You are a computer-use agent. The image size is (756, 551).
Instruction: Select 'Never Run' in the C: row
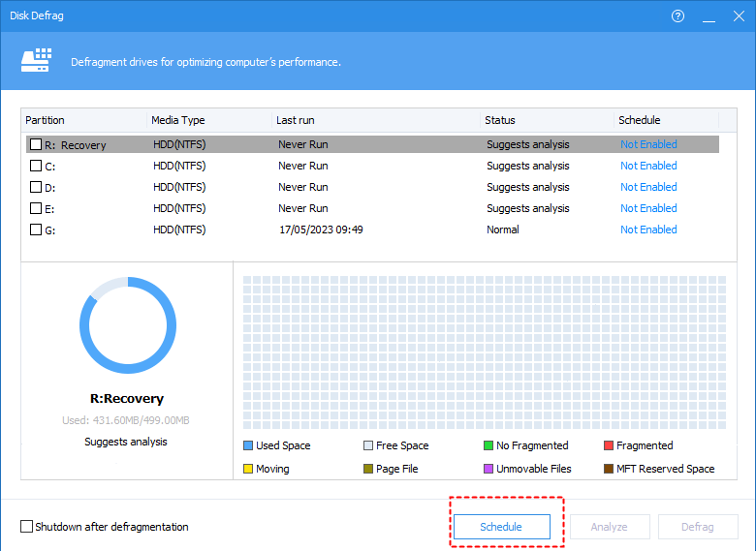(x=303, y=166)
